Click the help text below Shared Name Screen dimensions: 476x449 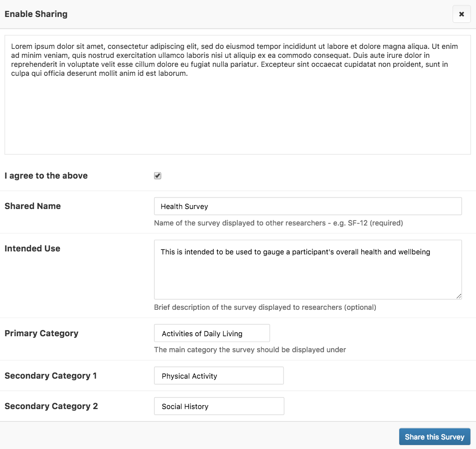(x=278, y=223)
